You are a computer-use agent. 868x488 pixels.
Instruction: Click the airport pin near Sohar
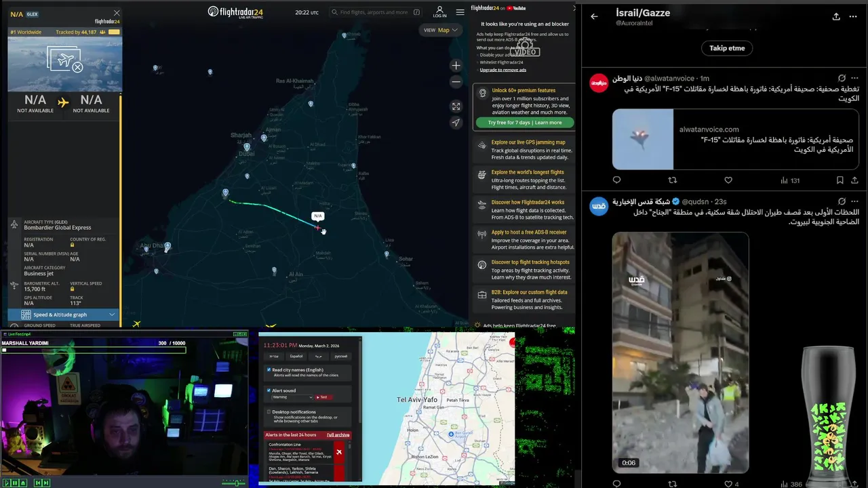pos(387,255)
